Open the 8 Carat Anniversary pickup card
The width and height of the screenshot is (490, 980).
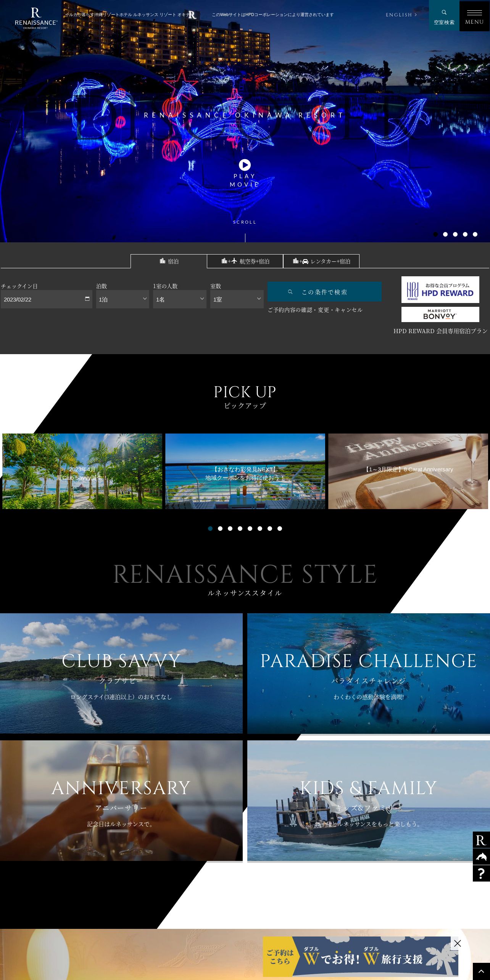tap(408, 471)
